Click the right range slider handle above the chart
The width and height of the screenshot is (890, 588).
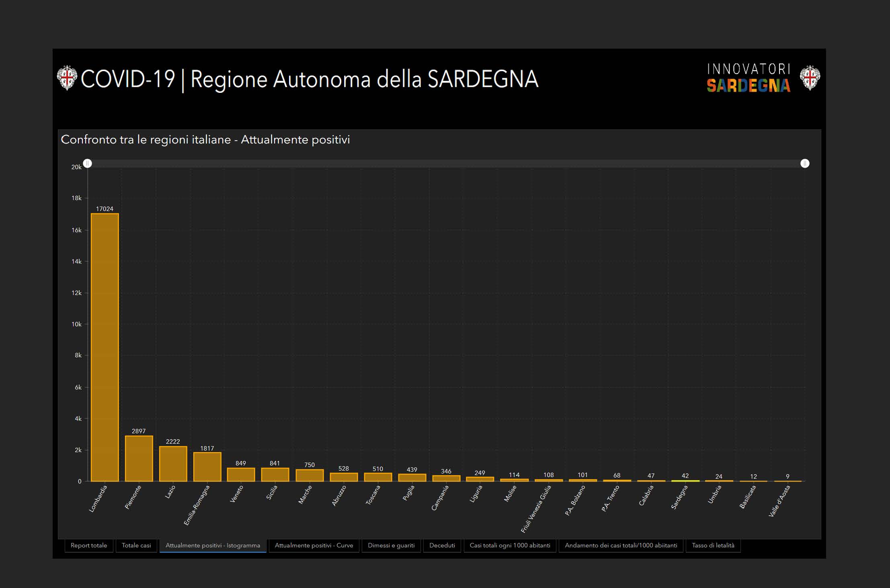805,163
